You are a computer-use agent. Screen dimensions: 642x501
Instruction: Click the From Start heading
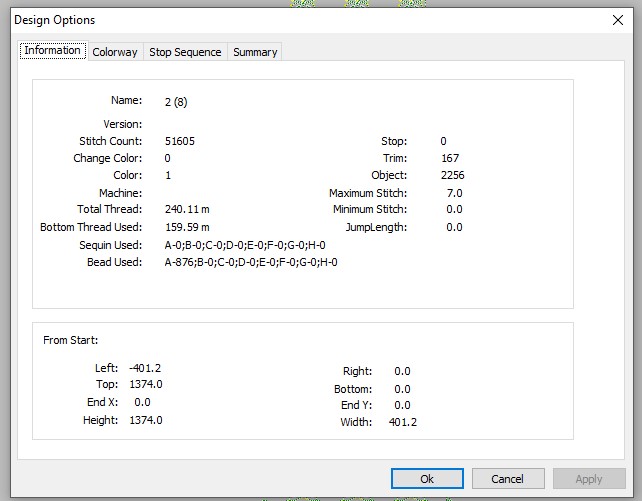tap(70, 340)
